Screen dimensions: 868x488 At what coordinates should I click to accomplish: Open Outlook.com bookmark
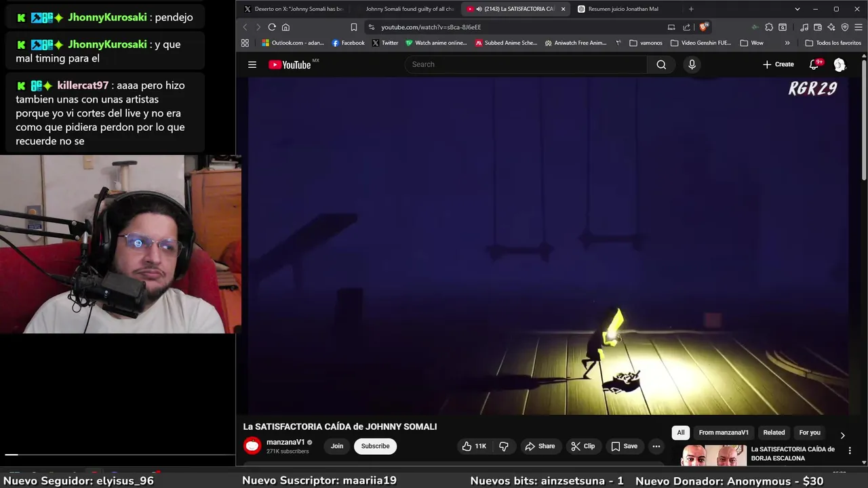pos(293,43)
